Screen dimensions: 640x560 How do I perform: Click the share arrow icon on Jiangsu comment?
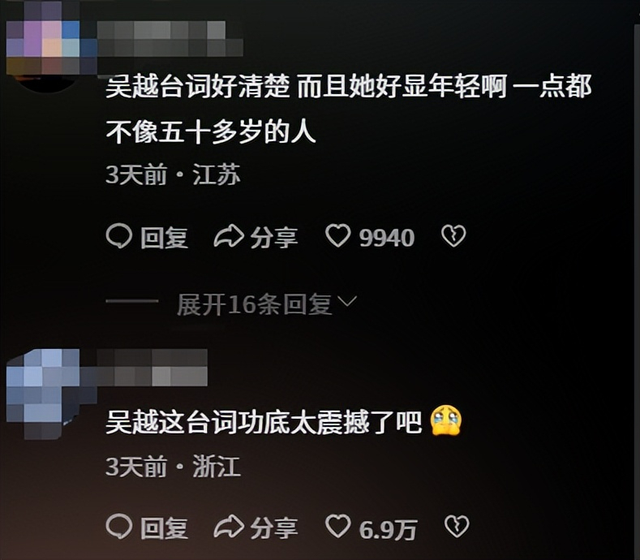click(229, 236)
